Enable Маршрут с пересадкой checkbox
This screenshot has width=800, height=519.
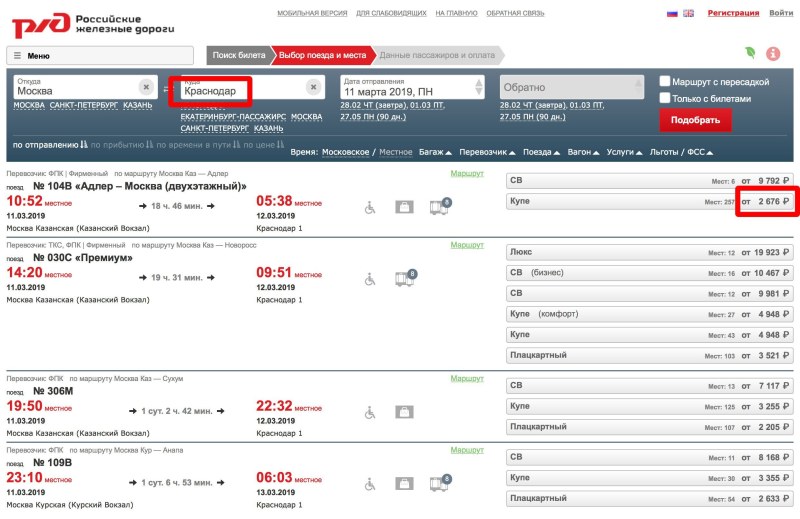click(x=666, y=81)
